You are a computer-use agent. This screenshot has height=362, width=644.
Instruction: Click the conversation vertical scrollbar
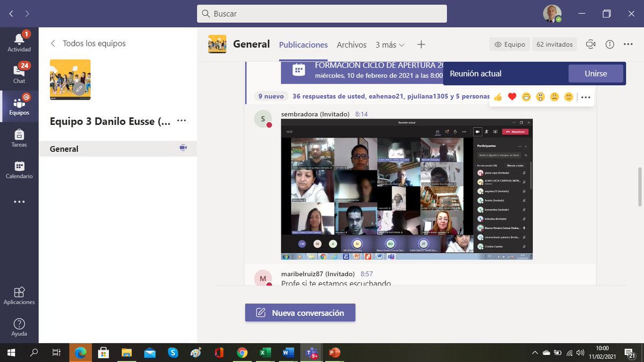[640, 187]
